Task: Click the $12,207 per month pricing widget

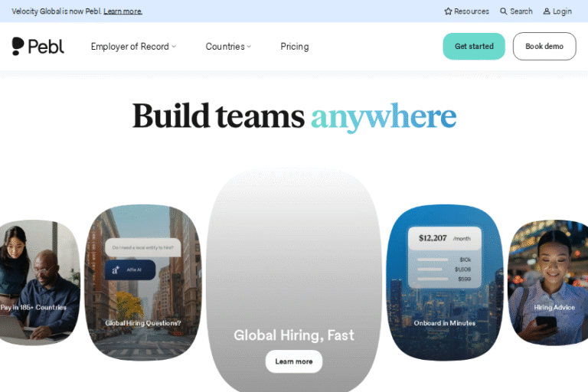Action: [445, 257]
